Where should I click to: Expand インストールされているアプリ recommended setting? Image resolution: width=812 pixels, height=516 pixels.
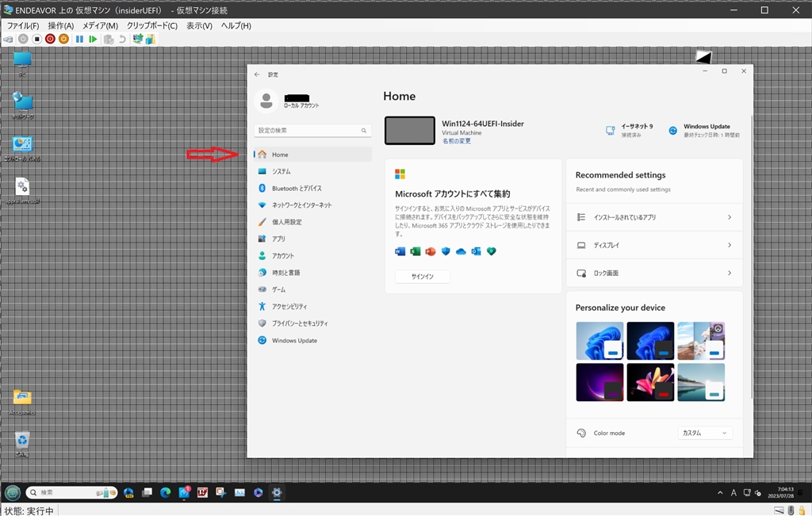(654, 217)
